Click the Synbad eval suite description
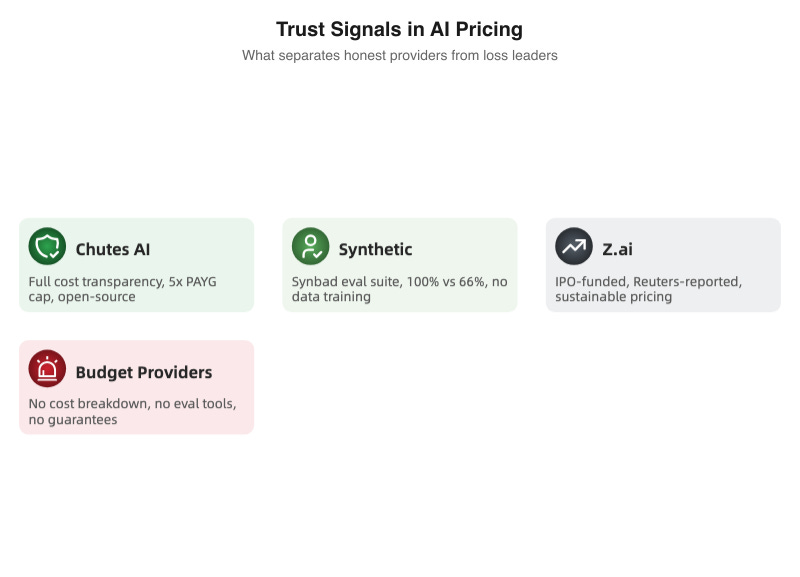This screenshot has width=800, height=577. [399, 282]
